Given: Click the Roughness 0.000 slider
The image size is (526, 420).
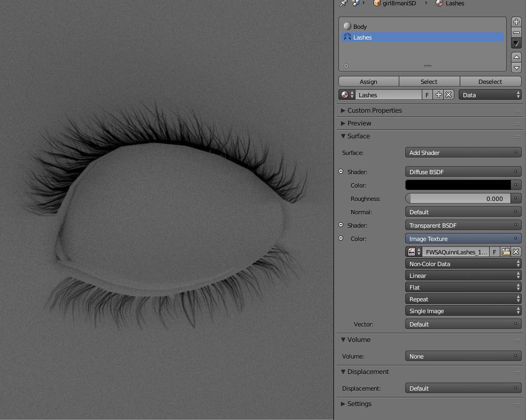Looking at the screenshot, I should (458, 199).
